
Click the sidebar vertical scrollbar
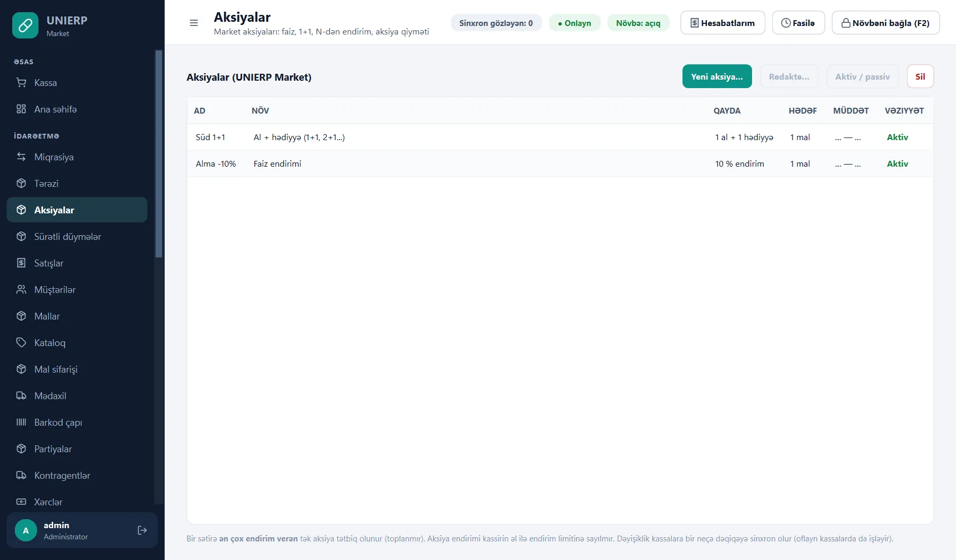[x=158, y=154]
